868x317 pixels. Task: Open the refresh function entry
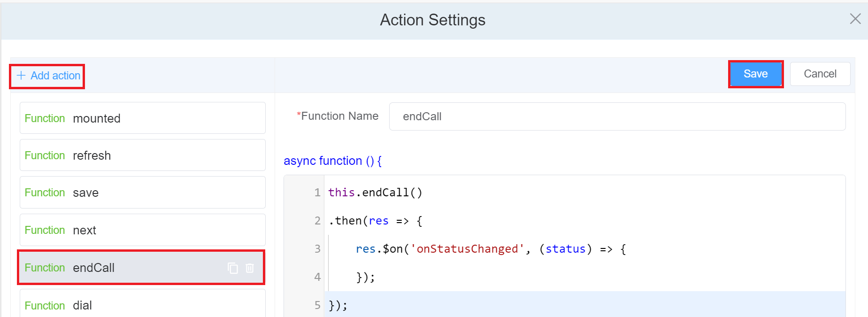pos(142,155)
